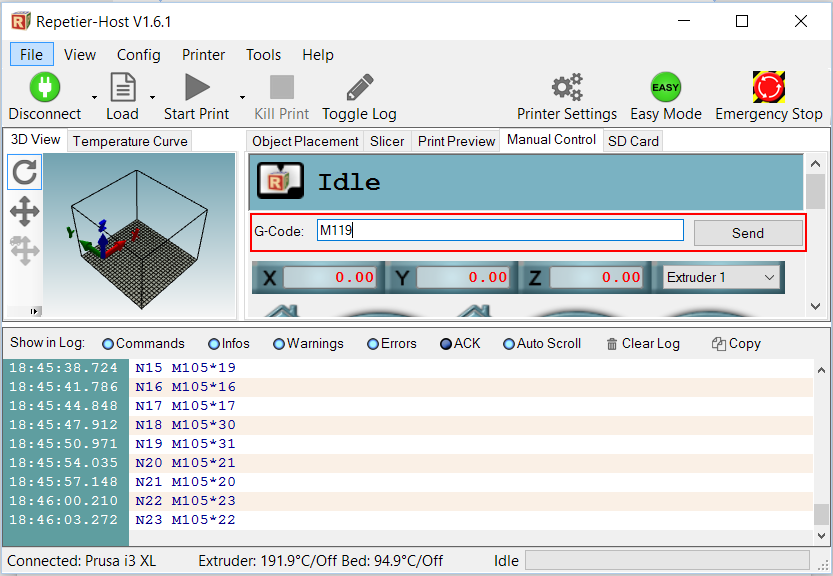Viewport: 833px width, 576px height.
Task: Click the Copy log icon
Action: pos(718,344)
